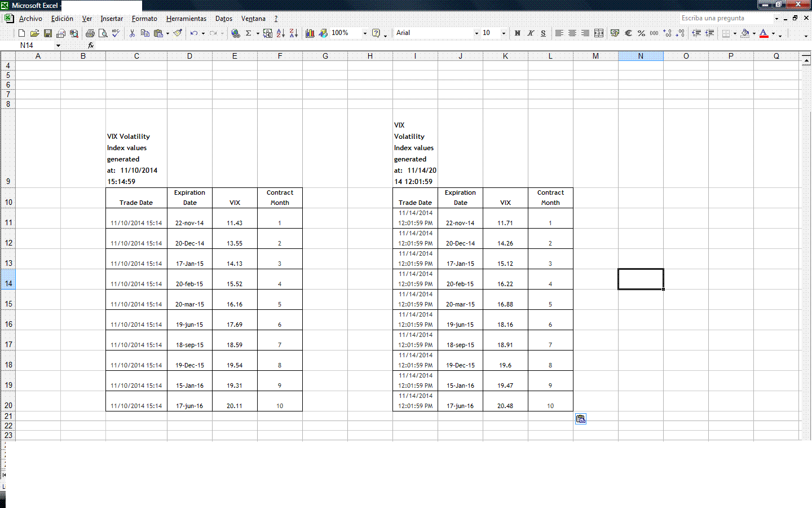Run the spelling check tool
The image size is (812, 508).
pyautogui.click(x=116, y=33)
